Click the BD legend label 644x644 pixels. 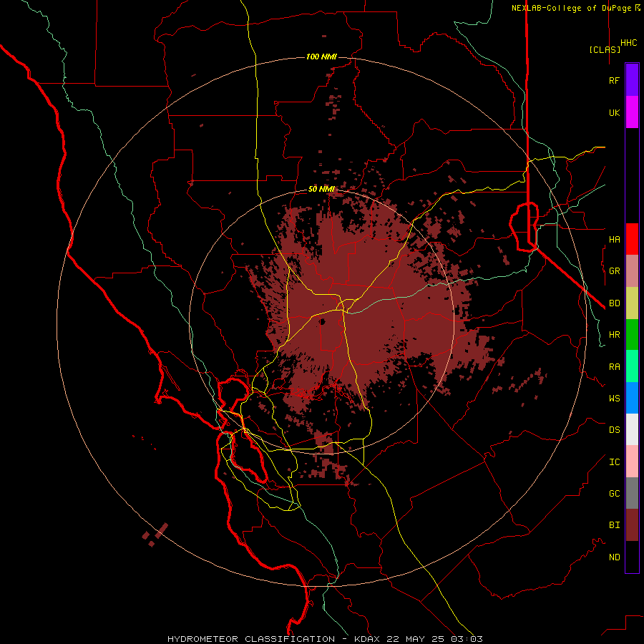point(614,303)
